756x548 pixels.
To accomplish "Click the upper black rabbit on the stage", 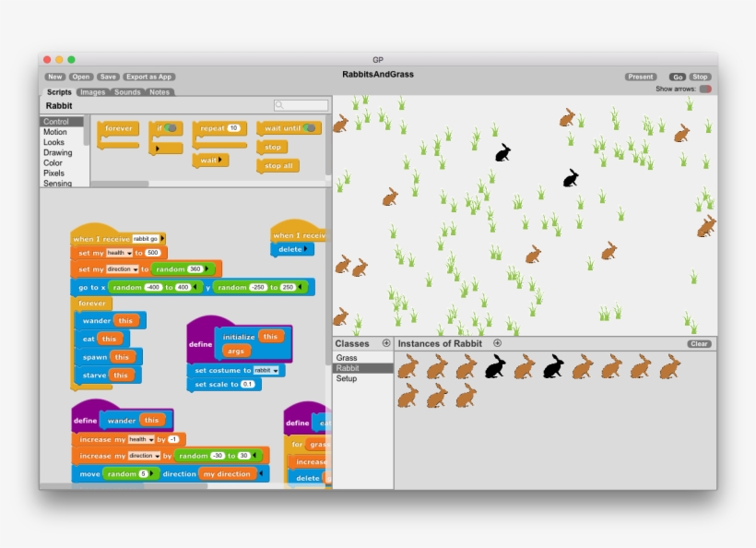I will coord(502,152).
